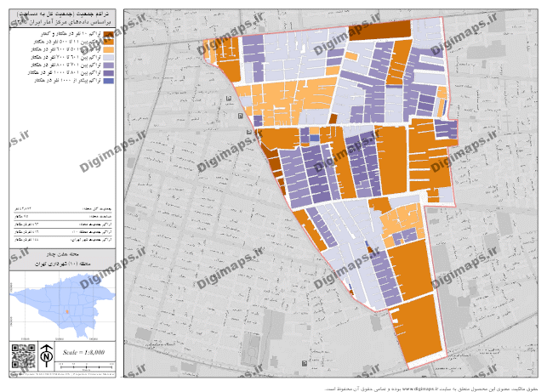Click the blue legend swatch at the bottom of the legend

coord(109,81)
